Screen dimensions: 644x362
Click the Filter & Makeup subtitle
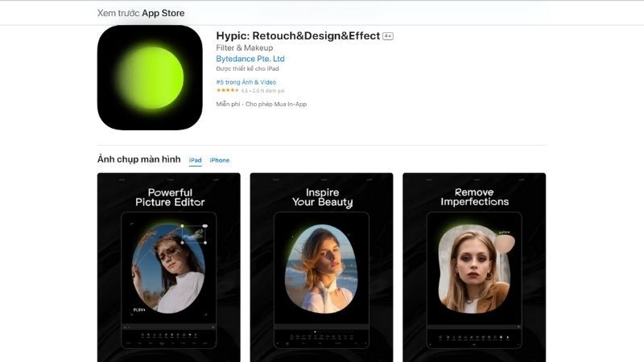click(x=244, y=48)
